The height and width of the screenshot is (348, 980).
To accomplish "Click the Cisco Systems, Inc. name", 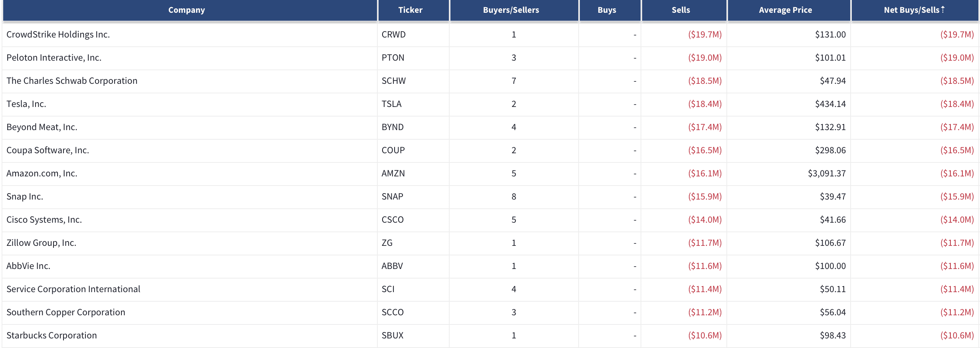I will tap(44, 220).
